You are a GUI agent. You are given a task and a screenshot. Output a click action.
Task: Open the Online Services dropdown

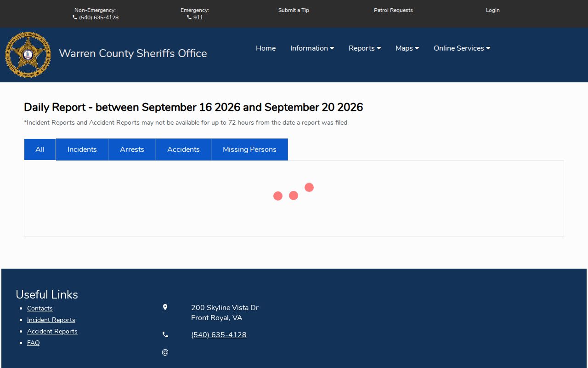462,48
